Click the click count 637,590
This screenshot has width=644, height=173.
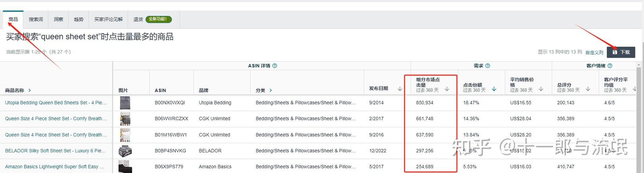tap(425, 135)
